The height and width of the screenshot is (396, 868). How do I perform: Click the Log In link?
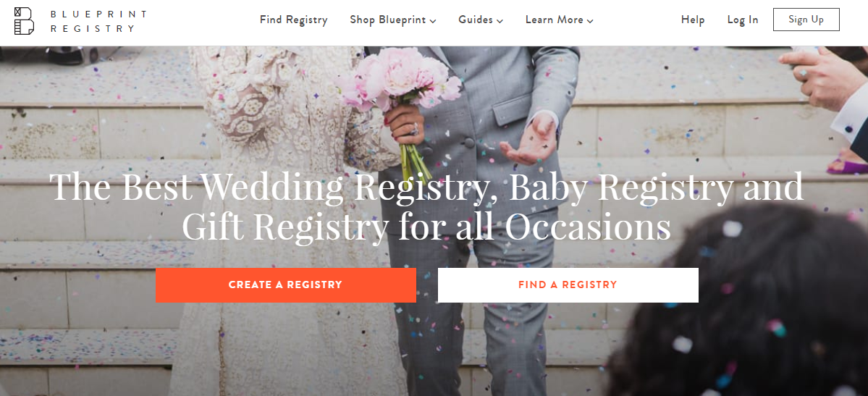tap(742, 20)
